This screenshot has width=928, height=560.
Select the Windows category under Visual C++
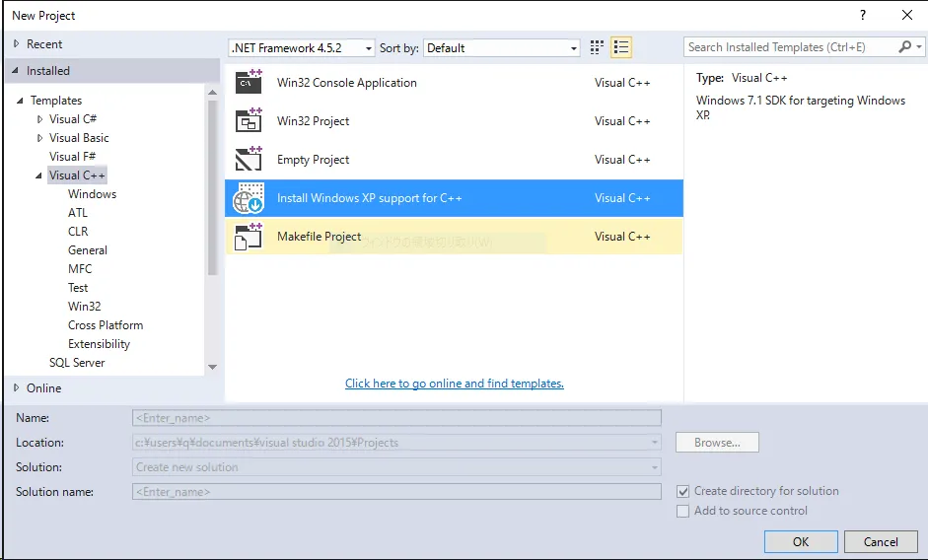point(92,194)
